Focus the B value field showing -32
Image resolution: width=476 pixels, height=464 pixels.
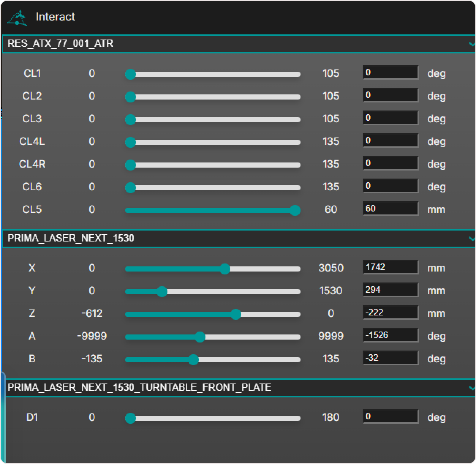(x=390, y=358)
